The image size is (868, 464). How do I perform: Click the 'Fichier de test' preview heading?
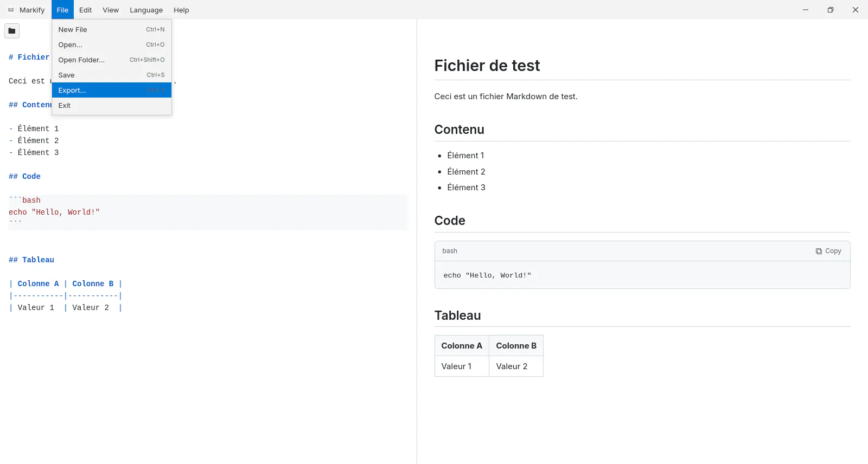487,66
